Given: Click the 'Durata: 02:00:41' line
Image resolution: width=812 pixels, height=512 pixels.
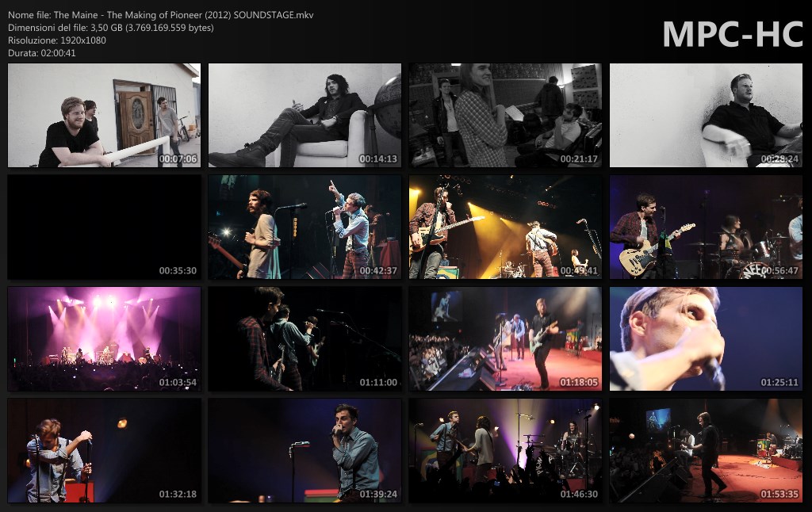Looking at the screenshot, I should [42, 53].
